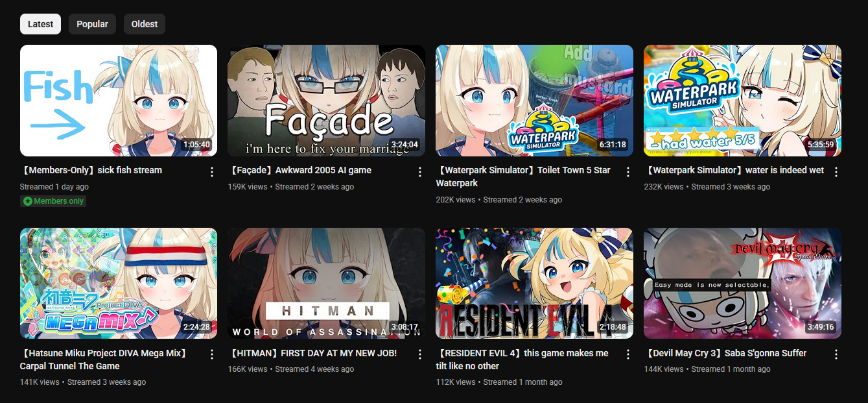Open the Façade Awkward 2005 AI game title
Screen dimensions: 868x403
(x=299, y=171)
